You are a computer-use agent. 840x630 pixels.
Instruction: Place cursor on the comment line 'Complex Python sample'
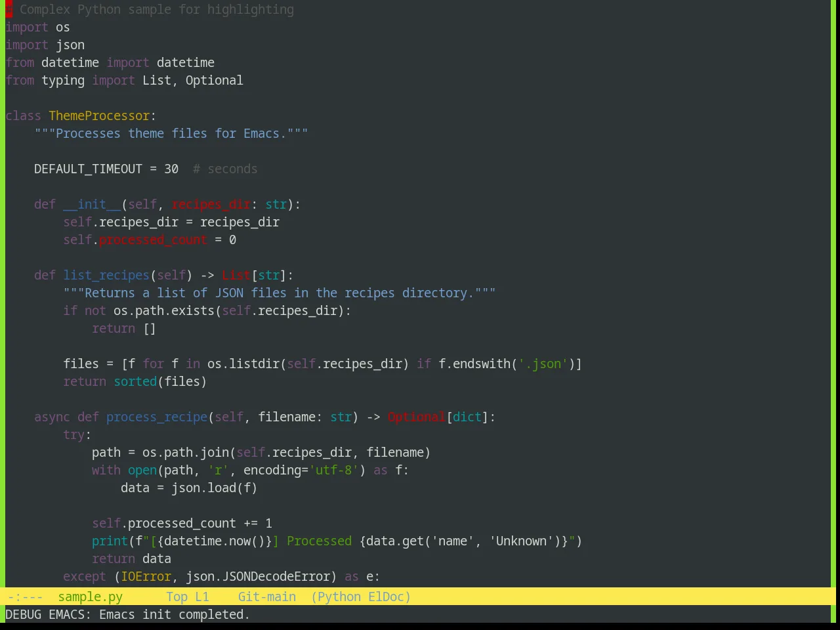[150, 9]
